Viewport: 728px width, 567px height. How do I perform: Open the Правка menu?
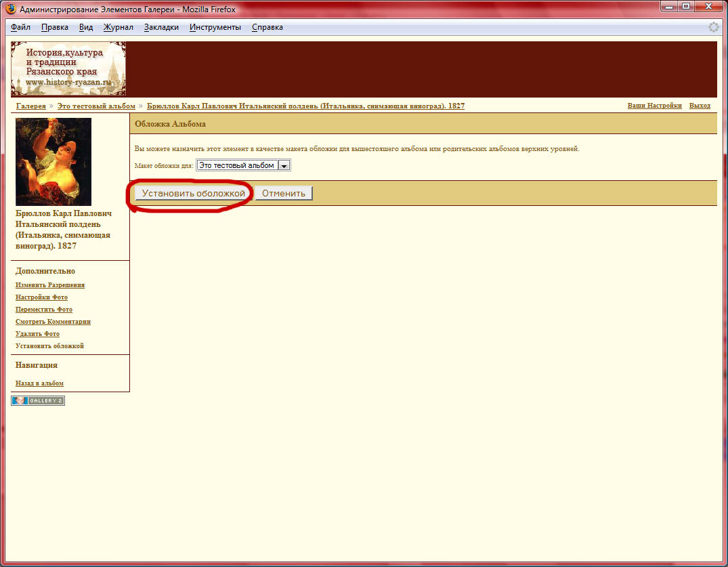tap(55, 27)
